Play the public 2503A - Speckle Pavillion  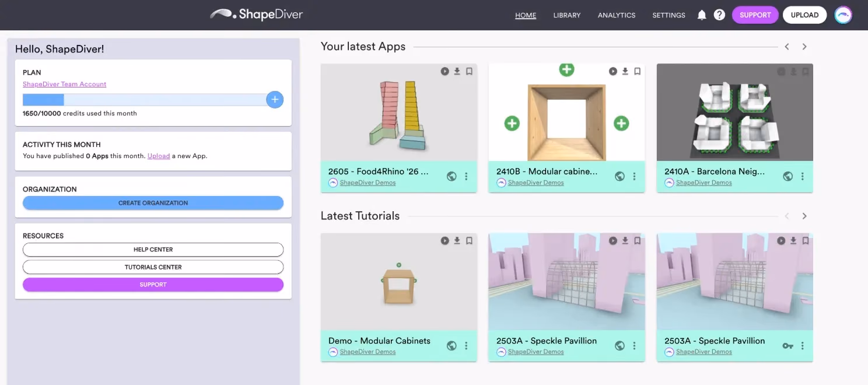tap(613, 240)
